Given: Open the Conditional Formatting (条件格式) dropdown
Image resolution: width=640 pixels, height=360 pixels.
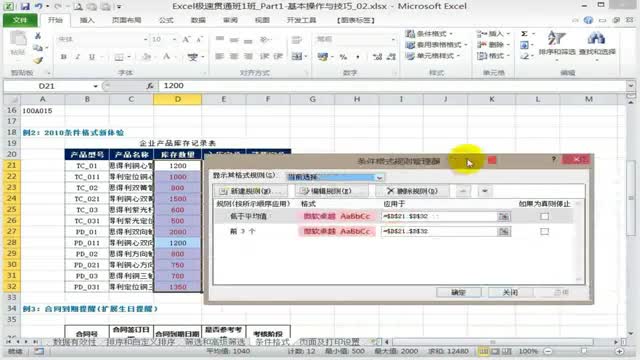Looking at the screenshot, I should point(429,34).
